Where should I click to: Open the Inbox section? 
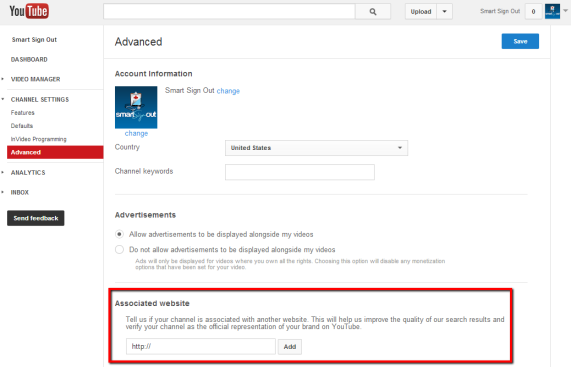coord(20,192)
